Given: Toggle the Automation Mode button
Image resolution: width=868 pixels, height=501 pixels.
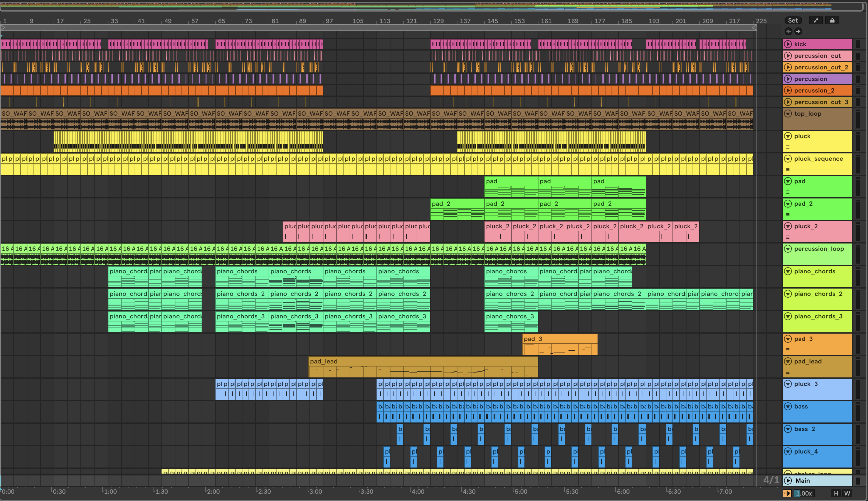Looking at the screenshot, I should coord(816,21).
